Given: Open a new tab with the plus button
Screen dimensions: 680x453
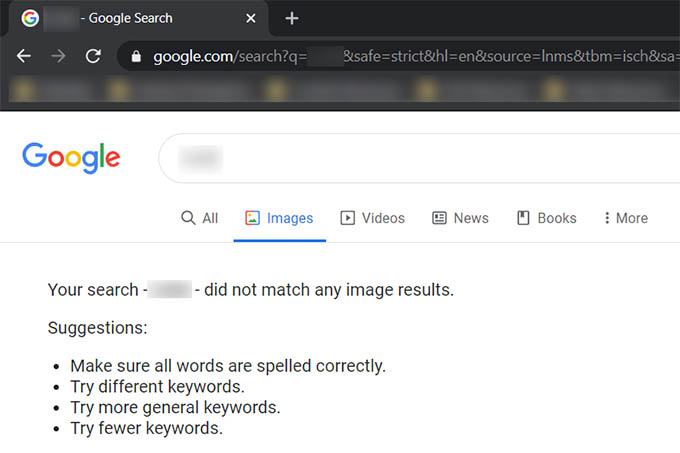Looking at the screenshot, I should (x=292, y=18).
